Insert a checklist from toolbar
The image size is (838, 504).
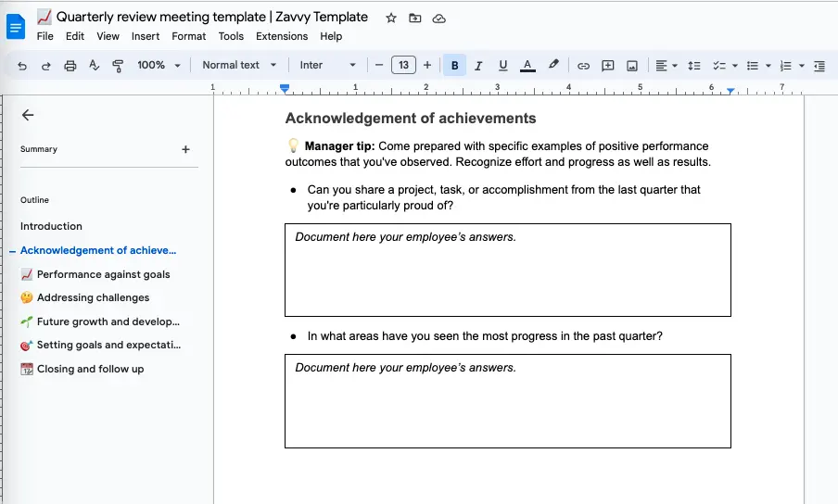pos(719,66)
